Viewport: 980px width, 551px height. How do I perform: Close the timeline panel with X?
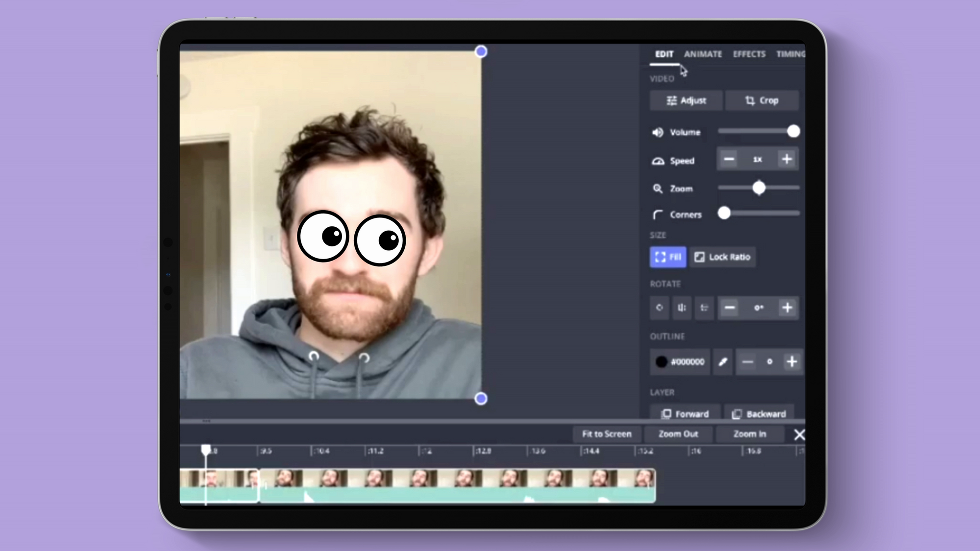click(799, 434)
